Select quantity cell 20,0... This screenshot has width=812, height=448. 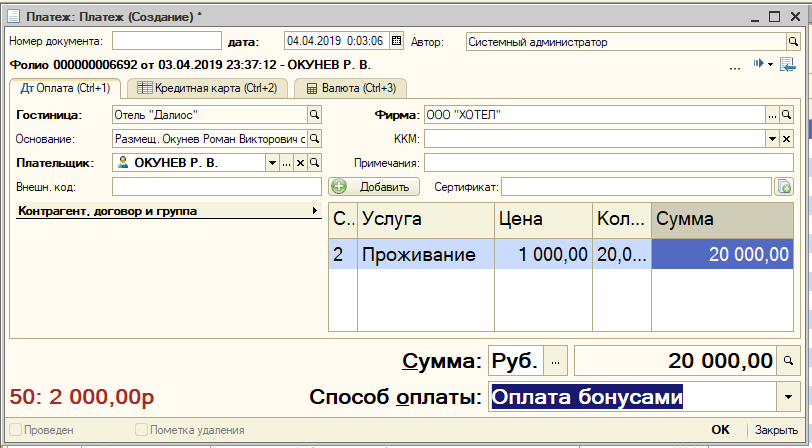point(622,254)
